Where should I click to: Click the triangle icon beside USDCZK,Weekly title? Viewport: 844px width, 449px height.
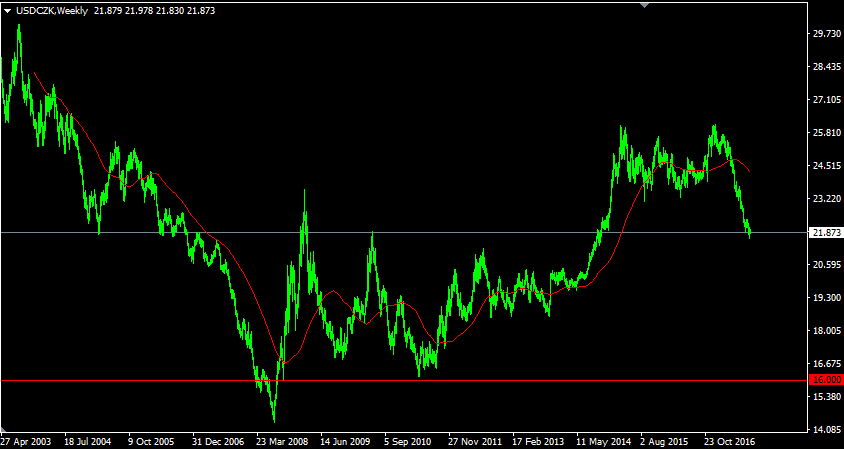[x=9, y=11]
